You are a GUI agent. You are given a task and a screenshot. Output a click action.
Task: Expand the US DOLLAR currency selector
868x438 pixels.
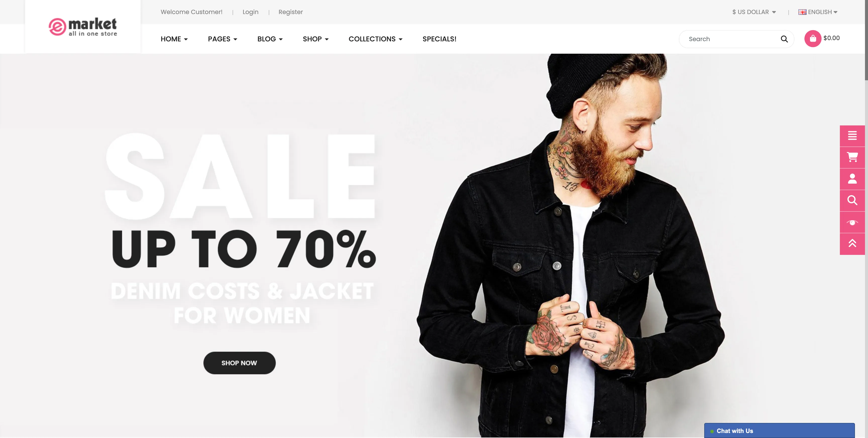754,12
